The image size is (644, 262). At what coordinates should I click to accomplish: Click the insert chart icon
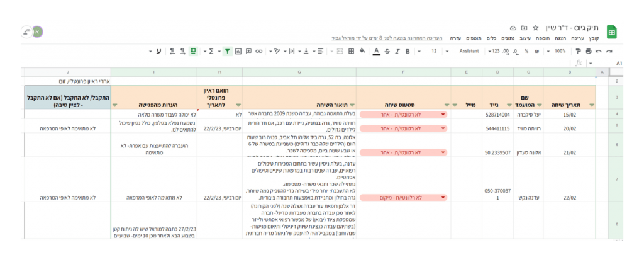click(x=238, y=51)
